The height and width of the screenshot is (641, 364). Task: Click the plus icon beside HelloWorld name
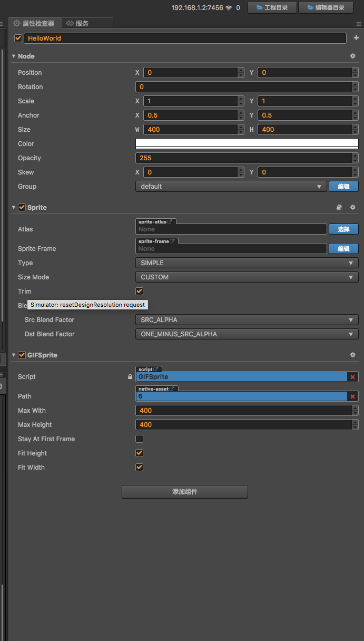tap(356, 38)
